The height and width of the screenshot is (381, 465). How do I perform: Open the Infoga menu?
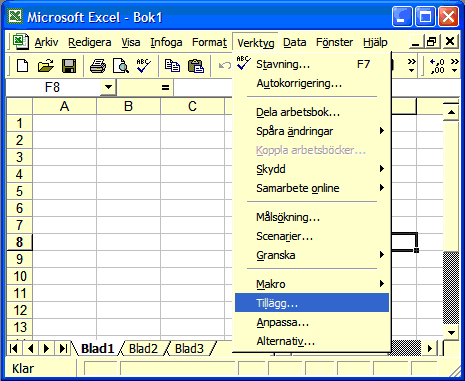tap(166, 42)
